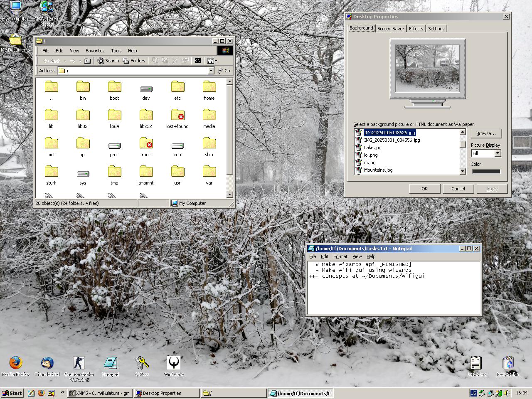
Task: Select lol.png in the wallpaper list
Action: coord(371,155)
